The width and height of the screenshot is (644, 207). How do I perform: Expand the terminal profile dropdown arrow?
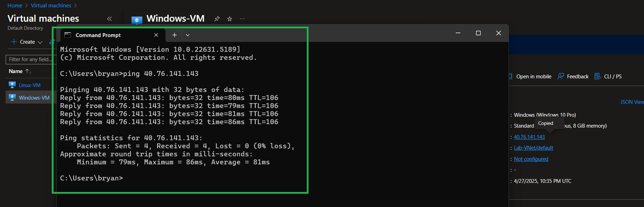[x=187, y=35]
